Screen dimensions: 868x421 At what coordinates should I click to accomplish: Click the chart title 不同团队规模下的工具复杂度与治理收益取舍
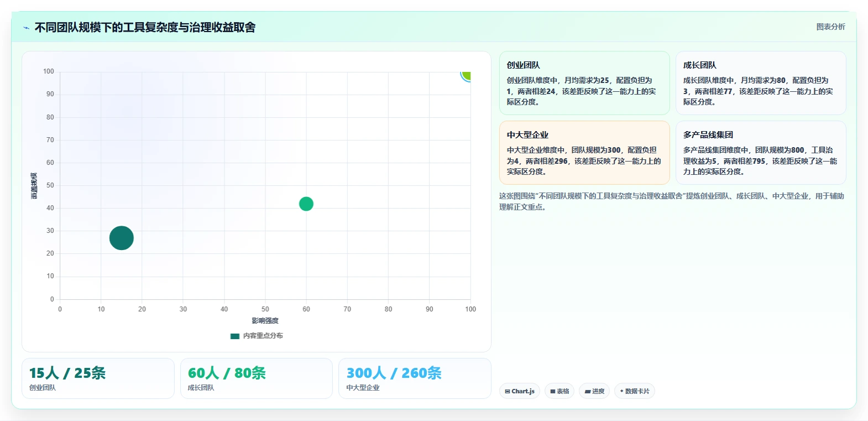(145, 28)
